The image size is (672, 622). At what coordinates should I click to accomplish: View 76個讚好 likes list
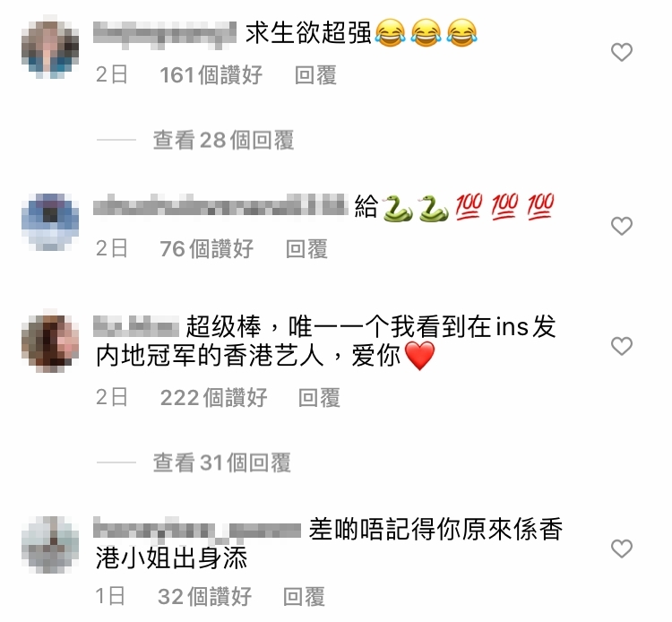(x=207, y=248)
